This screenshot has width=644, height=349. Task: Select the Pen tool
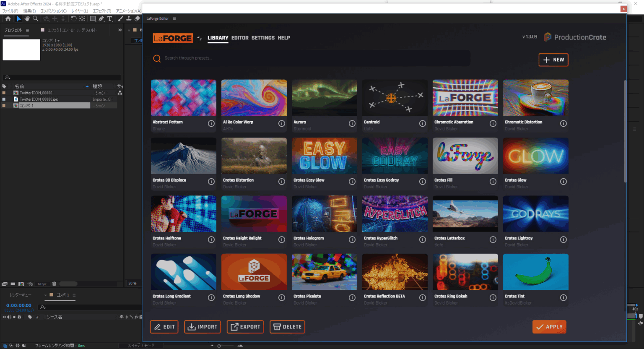coord(101,19)
